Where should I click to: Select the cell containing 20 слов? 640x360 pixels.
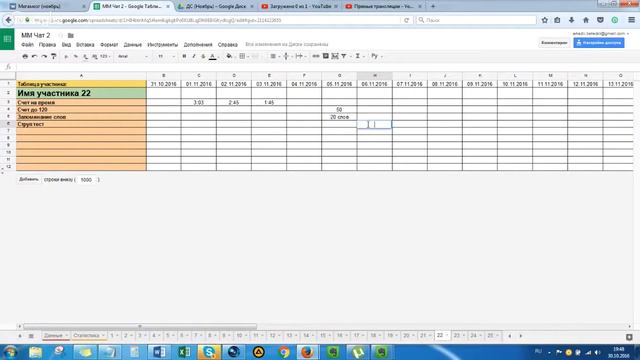[339, 117]
